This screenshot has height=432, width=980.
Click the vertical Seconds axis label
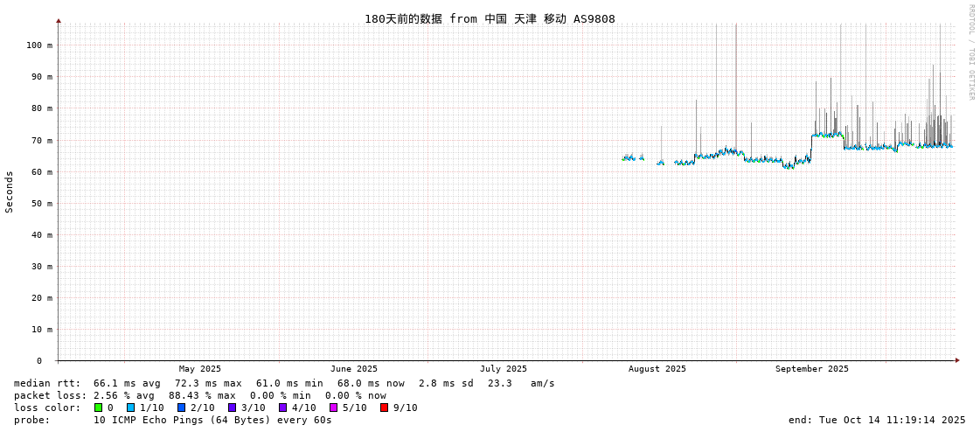[10, 192]
